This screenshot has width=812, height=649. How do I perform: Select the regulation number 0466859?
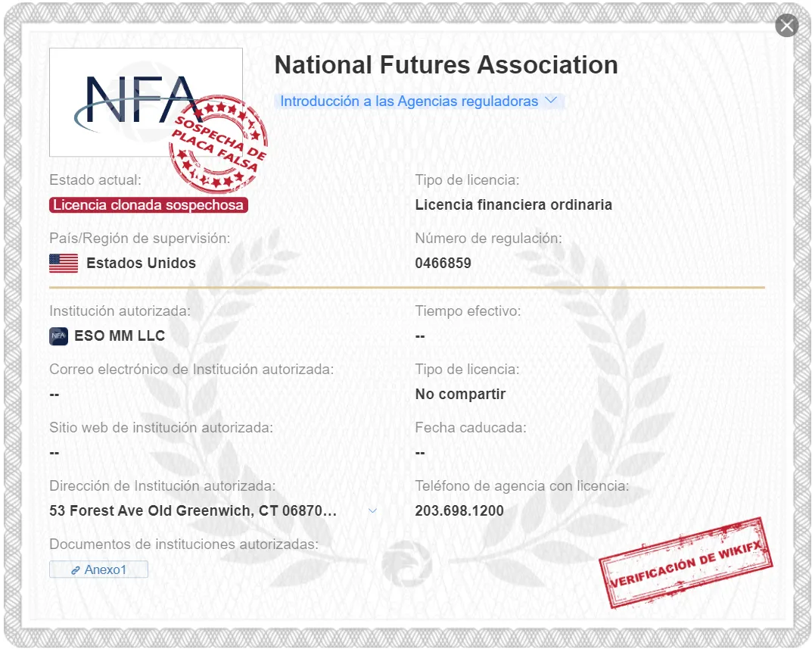[x=443, y=263]
